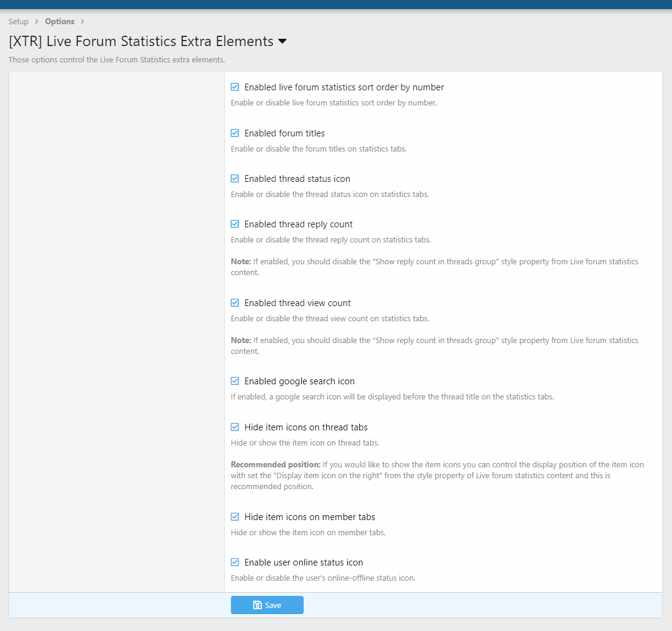
Task: Disable the Enabled forum titles checkbox
Action: coord(235,133)
